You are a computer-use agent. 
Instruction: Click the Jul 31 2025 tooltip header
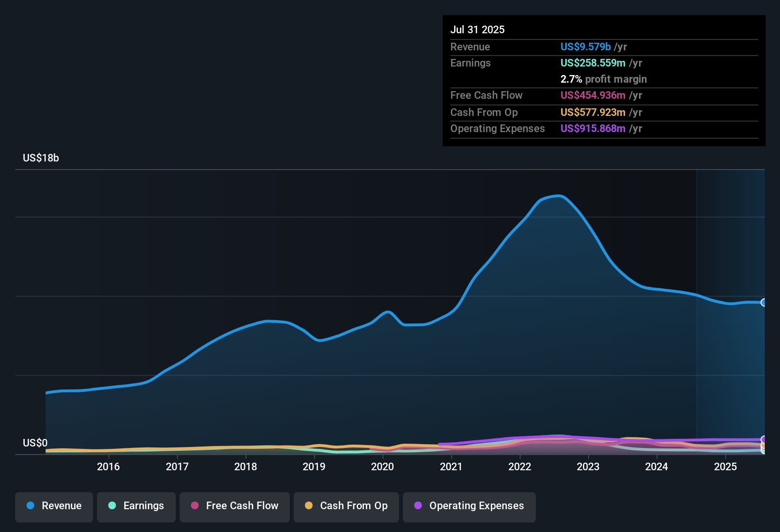click(477, 29)
